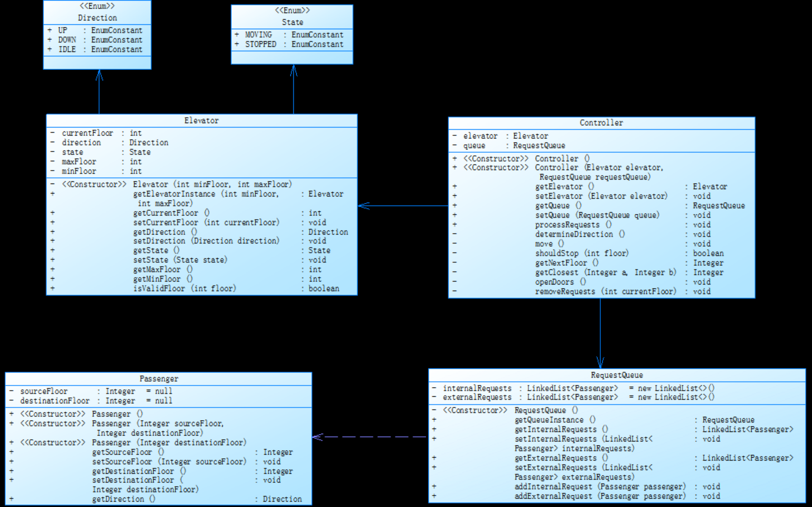Click the Controller class header
This screenshot has width=812, height=507.
coord(601,123)
